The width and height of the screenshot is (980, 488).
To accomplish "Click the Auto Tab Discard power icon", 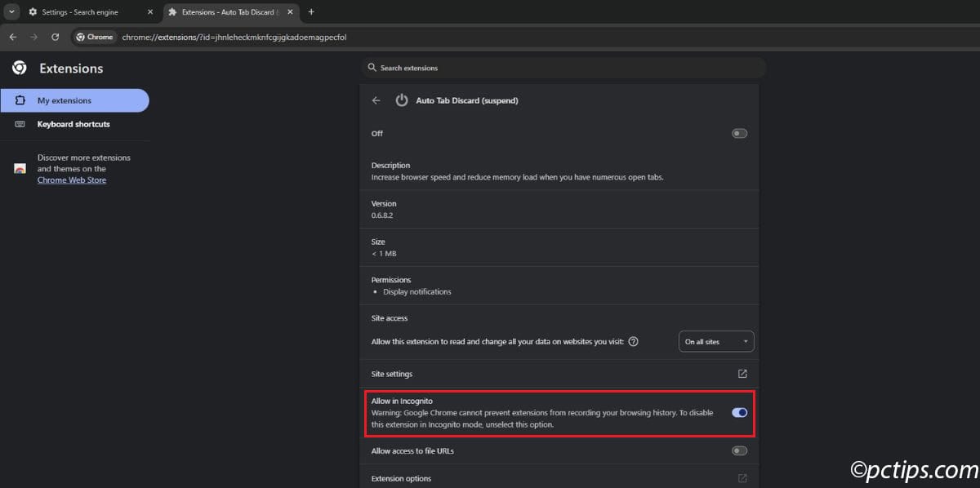I will (402, 100).
